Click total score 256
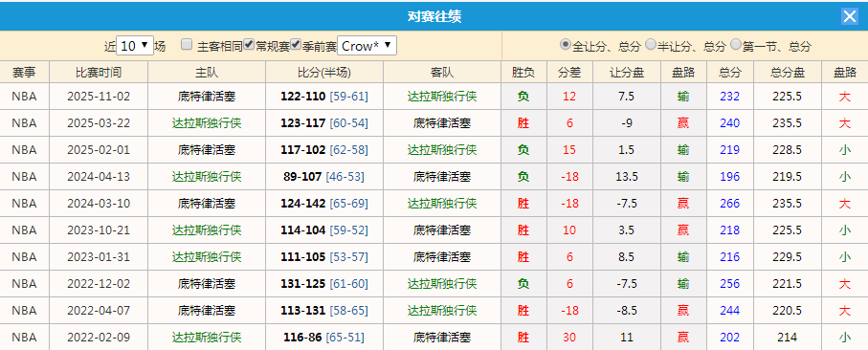The width and height of the screenshot is (868, 350). [x=729, y=284]
